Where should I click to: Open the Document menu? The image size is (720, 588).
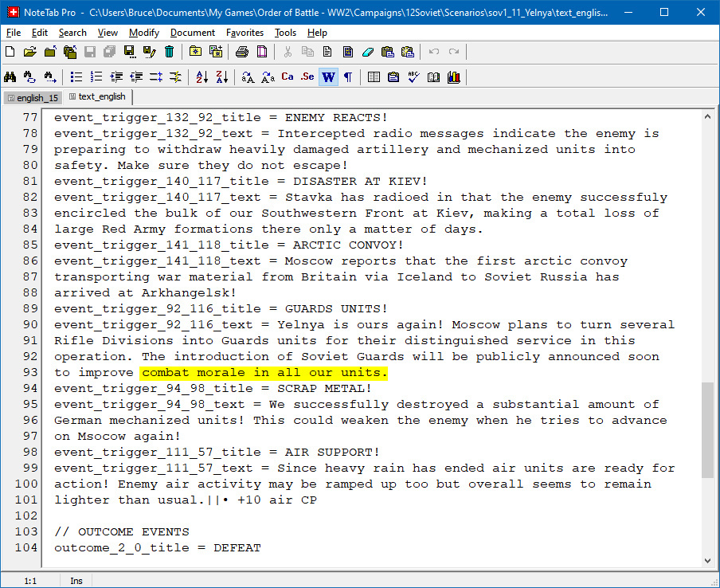coord(193,33)
